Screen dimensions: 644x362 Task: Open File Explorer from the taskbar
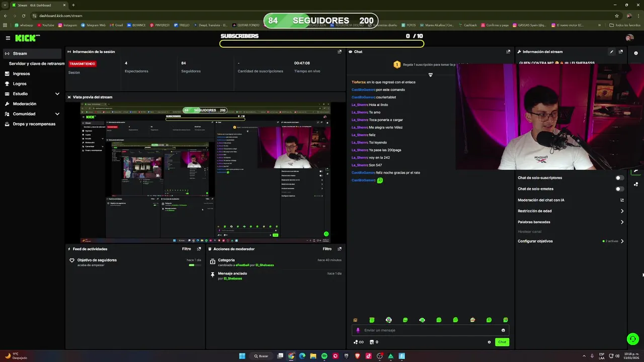point(313,356)
